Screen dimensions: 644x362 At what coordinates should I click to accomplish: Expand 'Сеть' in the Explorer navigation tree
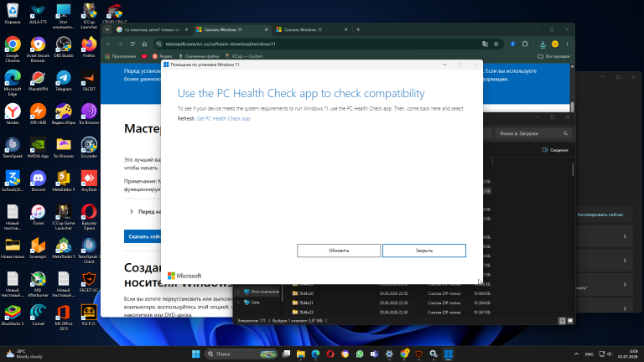click(x=238, y=303)
